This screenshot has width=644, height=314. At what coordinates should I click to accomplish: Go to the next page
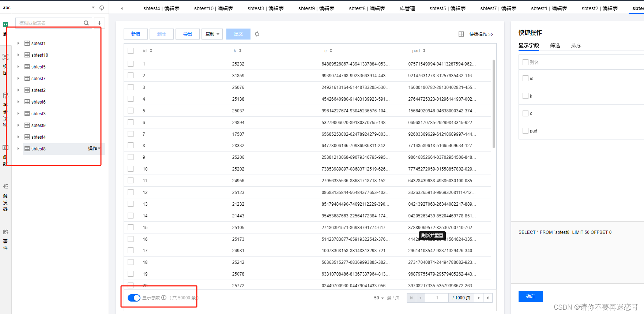[479, 298]
